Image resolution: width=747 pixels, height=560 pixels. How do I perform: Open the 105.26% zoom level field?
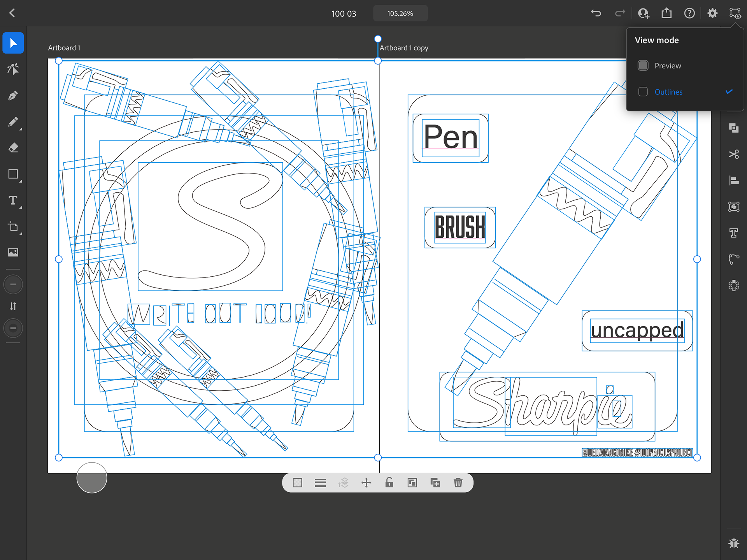(400, 13)
